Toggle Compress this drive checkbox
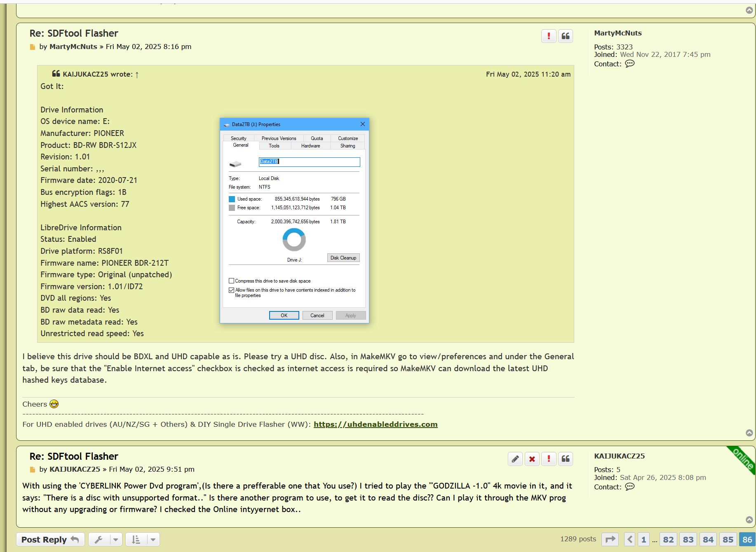 (231, 281)
